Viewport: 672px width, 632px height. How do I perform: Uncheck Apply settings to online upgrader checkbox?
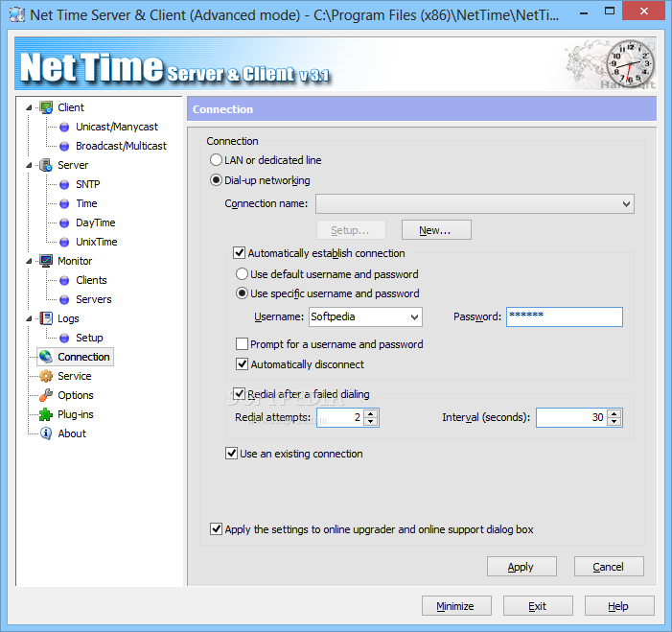[x=216, y=529]
